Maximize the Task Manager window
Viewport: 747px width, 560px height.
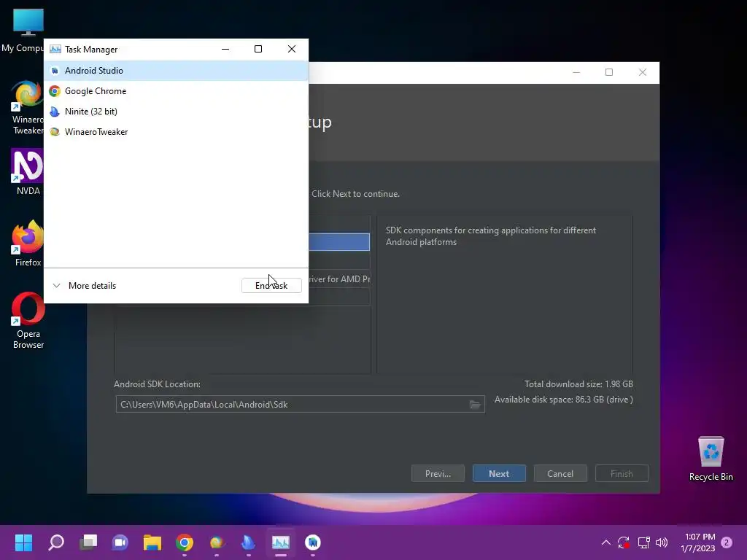[258, 49]
